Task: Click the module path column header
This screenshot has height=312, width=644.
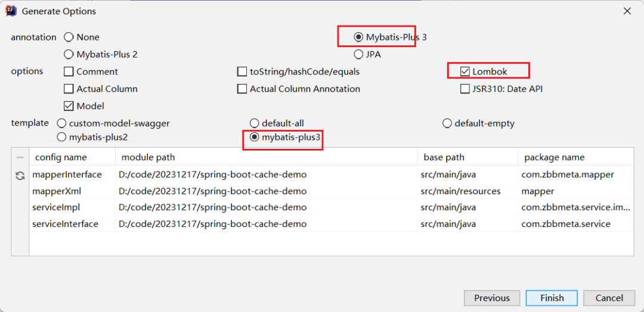Action: (x=267, y=157)
